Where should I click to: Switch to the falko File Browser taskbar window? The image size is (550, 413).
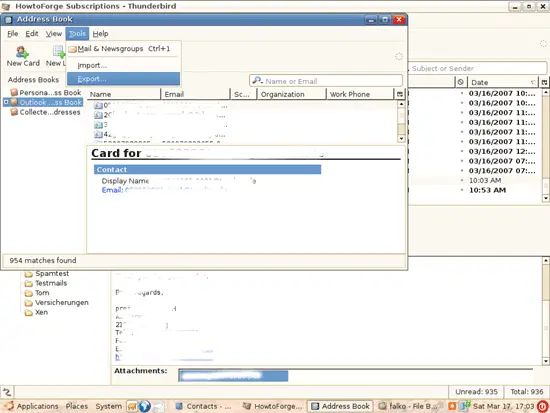click(409, 406)
